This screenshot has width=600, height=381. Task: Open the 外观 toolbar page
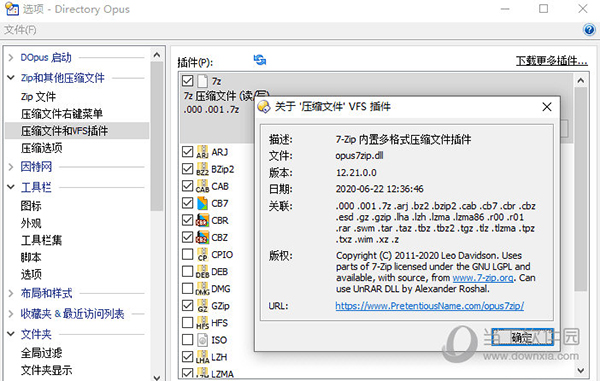coord(31,223)
